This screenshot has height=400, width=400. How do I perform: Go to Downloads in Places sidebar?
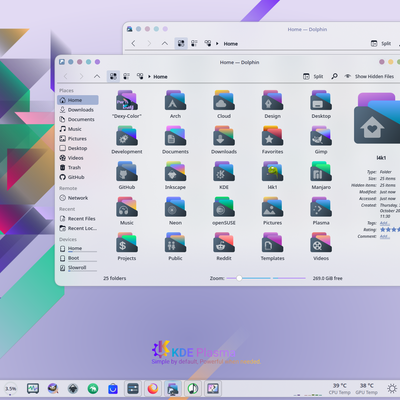tap(77, 110)
